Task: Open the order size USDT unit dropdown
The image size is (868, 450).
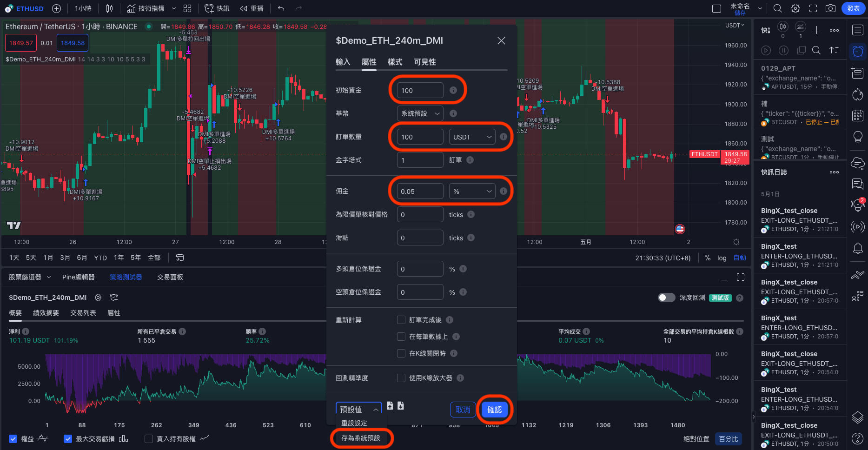Action: click(472, 137)
